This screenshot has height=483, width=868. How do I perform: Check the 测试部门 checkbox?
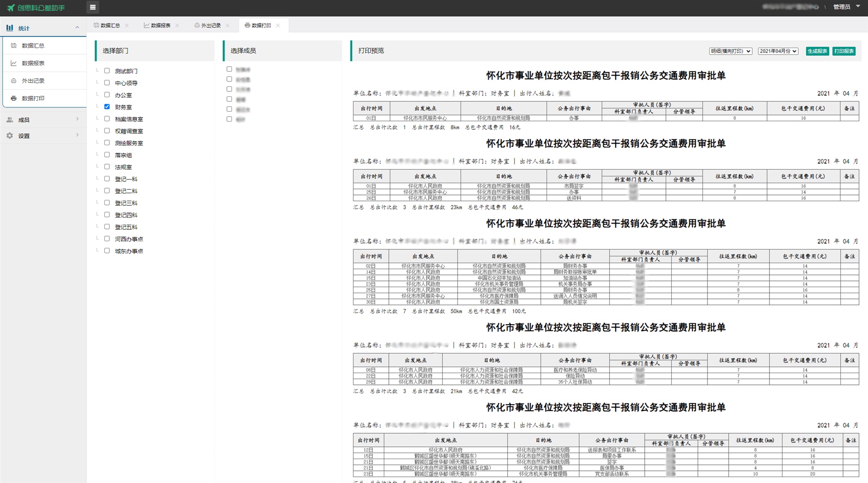[x=107, y=71]
